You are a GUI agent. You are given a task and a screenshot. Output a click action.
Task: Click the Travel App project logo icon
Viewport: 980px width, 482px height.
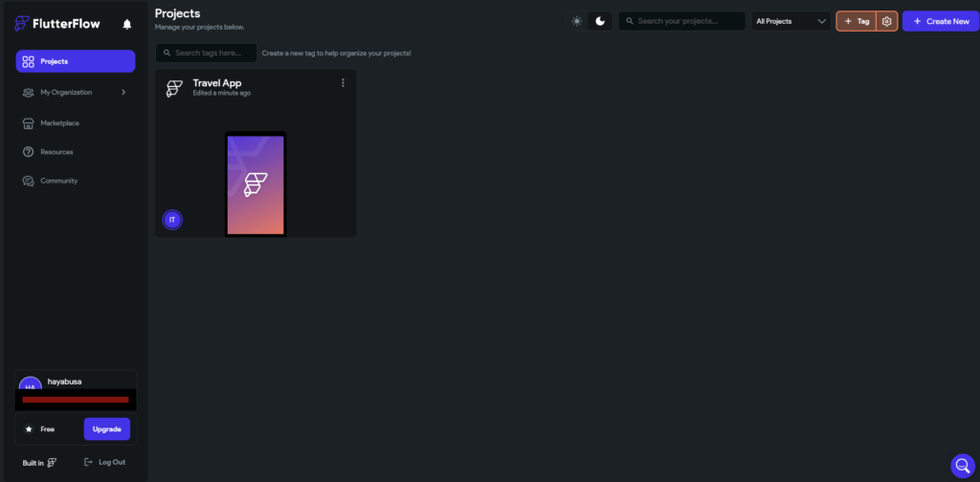[x=174, y=88]
